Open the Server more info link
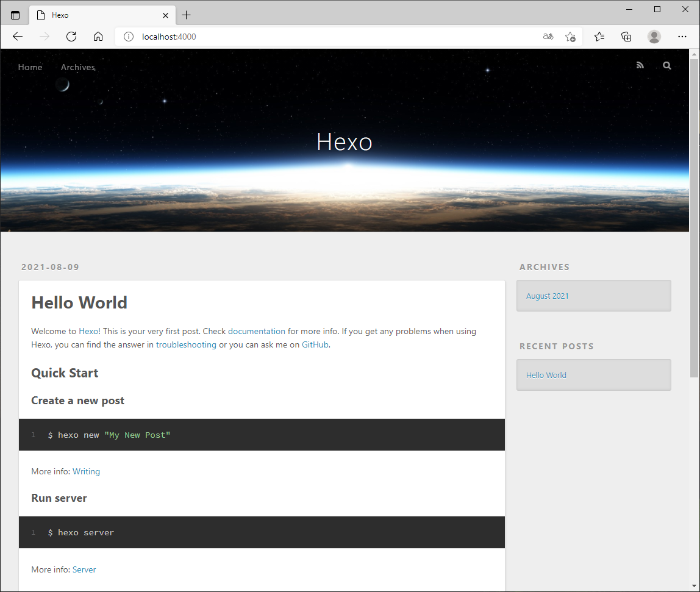700x592 pixels. pos(84,569)
